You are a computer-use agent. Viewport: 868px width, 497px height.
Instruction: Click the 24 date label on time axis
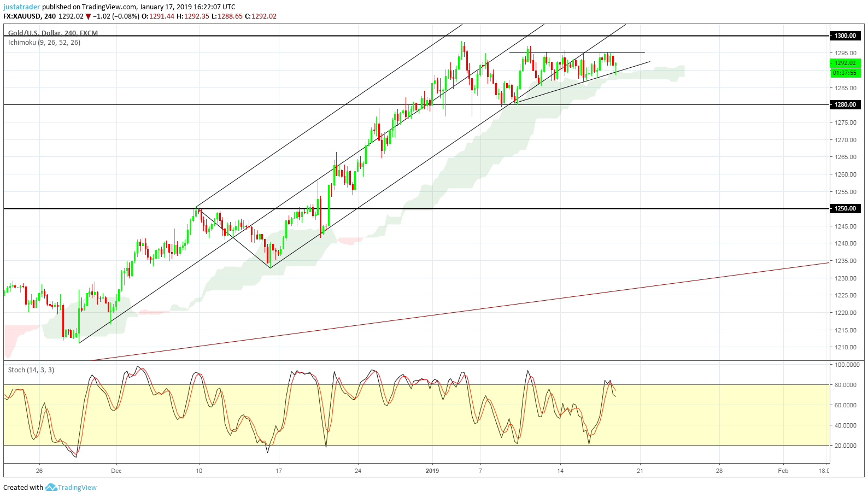coord(358,471)
